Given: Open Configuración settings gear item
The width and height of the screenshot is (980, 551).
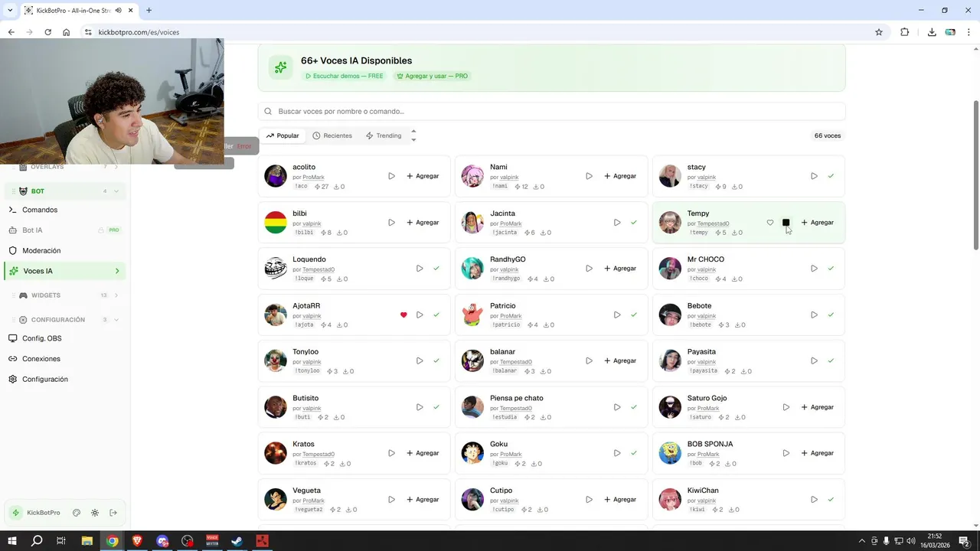Looking at the screenshot, I should [65, 380].
